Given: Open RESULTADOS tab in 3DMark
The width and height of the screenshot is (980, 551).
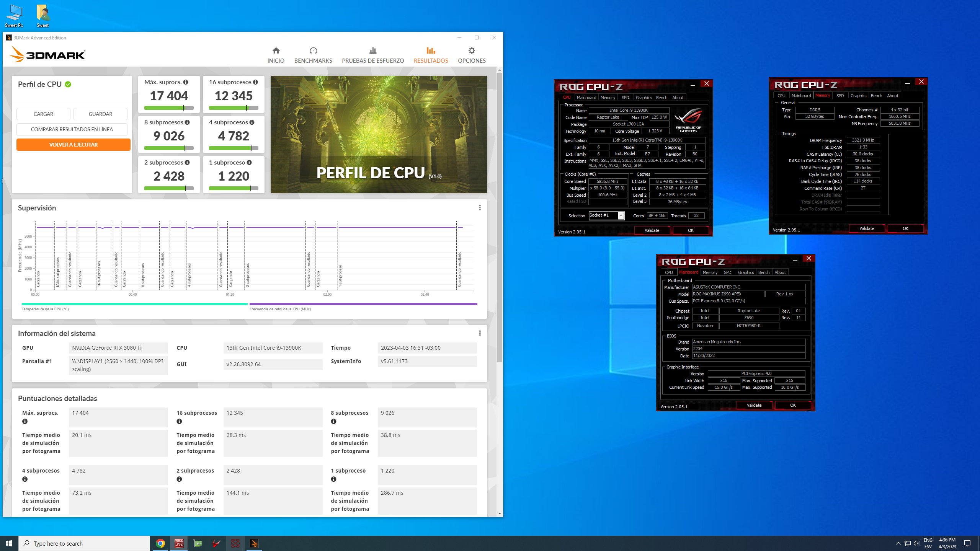Looking at the screenshot, I should coord(431,55).
